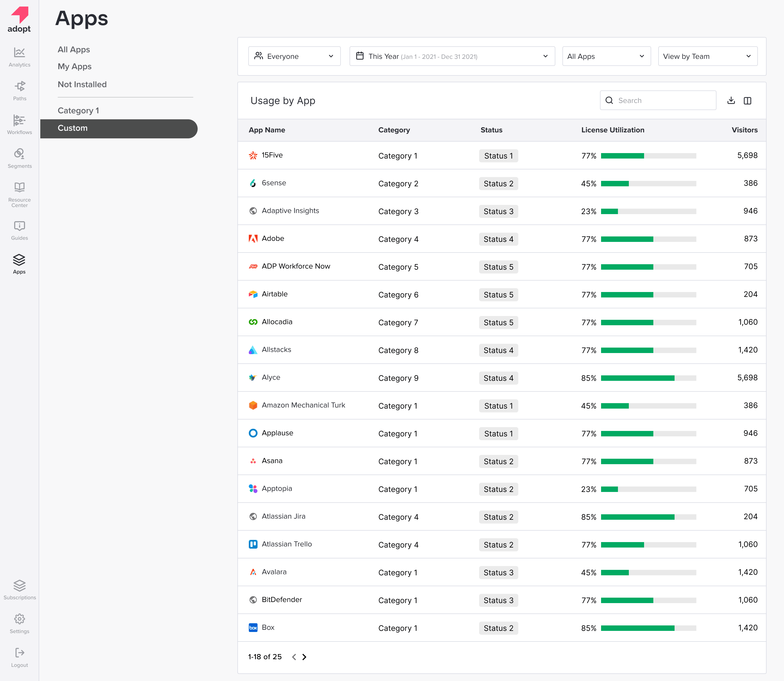The image size is (784, 681).
Task: Open Analytics from the sidebar
Action: tap(19, 57)
